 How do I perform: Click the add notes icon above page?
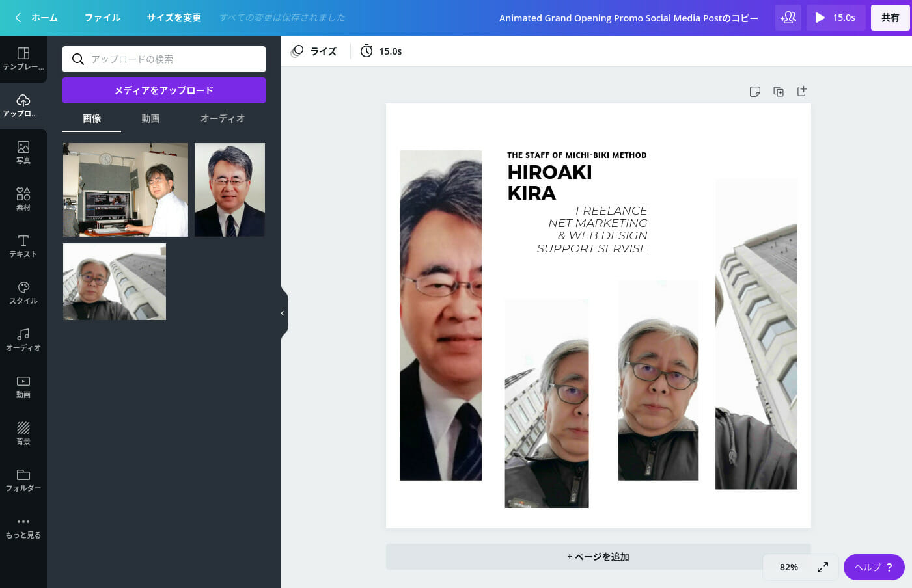click(x=755, y=92)
